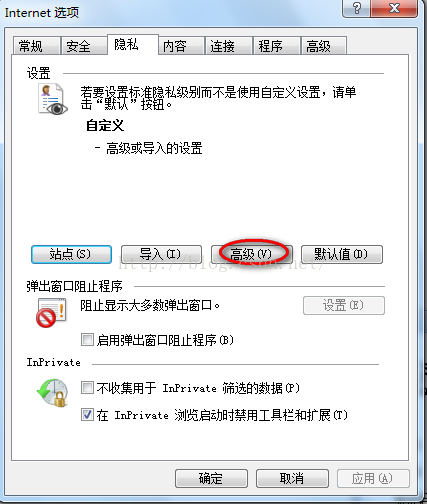Open the 连接 tab
This screenshot has width=427, height=504.
point(229,46)
